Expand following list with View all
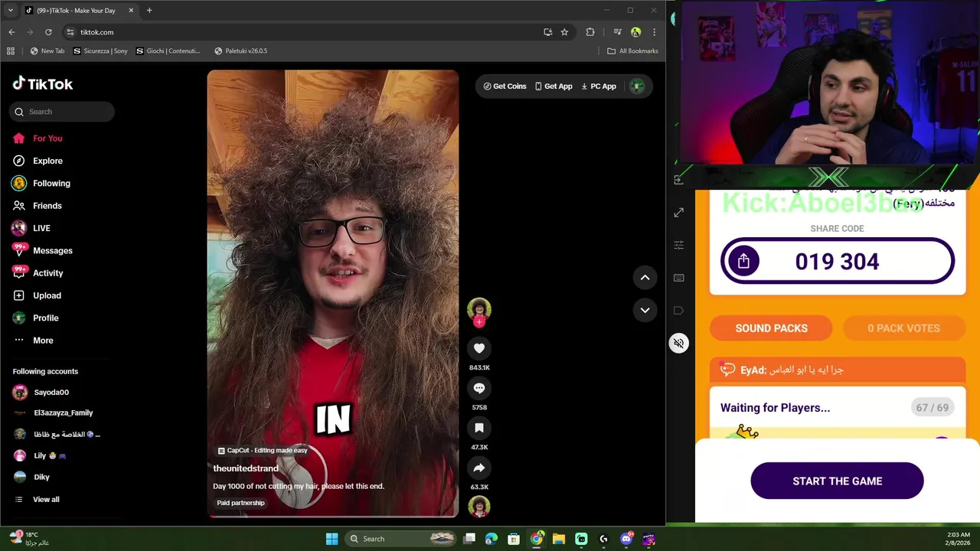 (37, 499)
